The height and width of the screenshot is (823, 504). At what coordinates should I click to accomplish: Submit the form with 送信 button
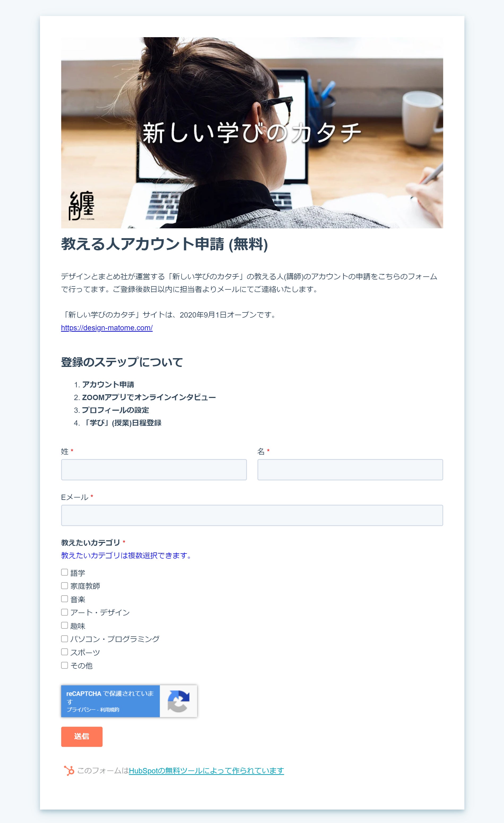tap(82, 736)
